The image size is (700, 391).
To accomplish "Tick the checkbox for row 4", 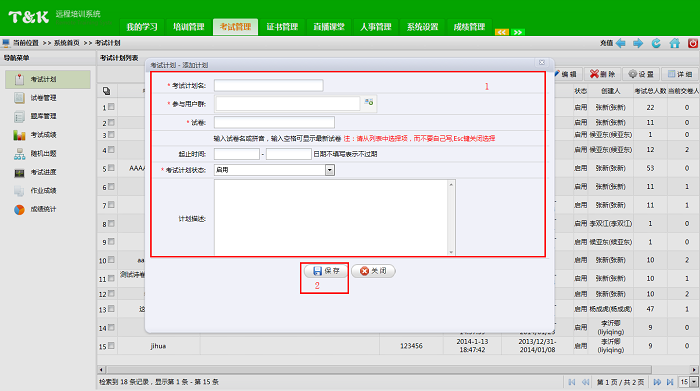I will click(x=111, y=150).
